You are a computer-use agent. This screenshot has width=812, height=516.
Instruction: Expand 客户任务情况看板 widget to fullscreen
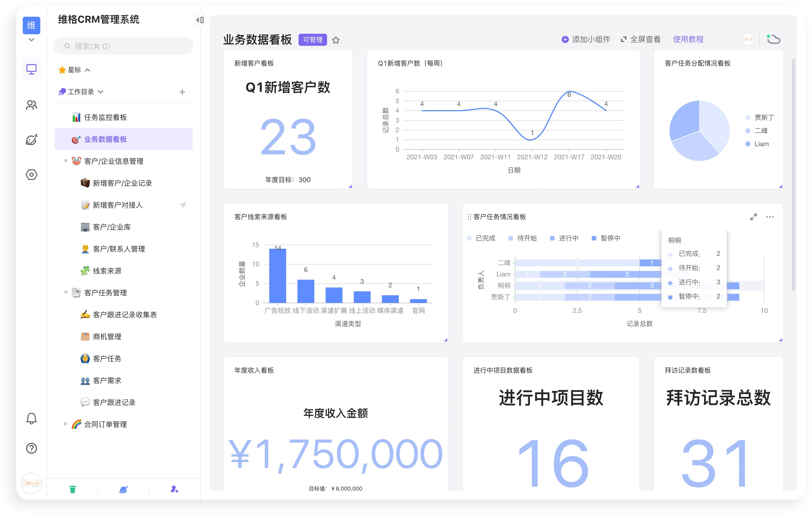click(754, 217)
